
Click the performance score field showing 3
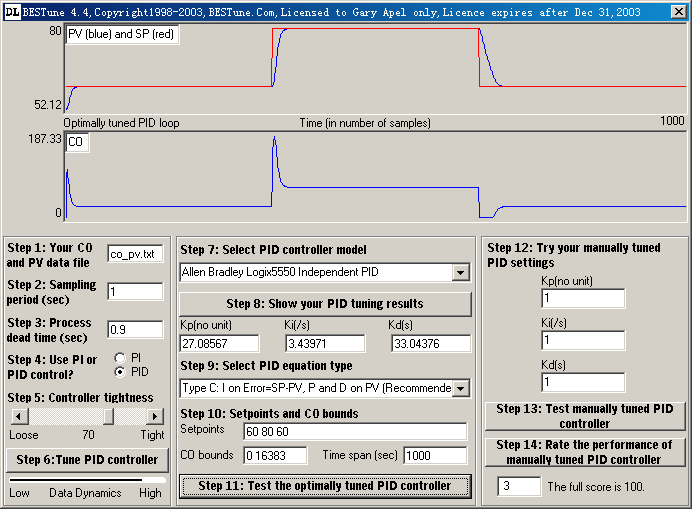click(519, 486)
